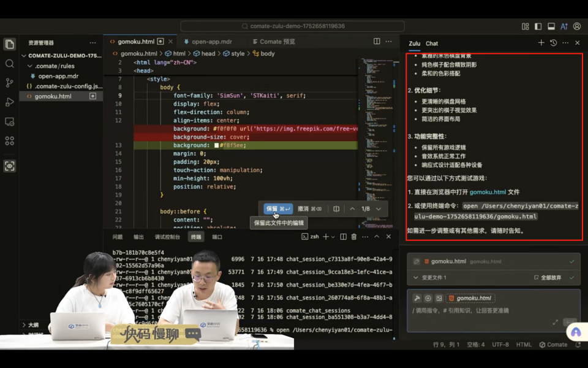This screenshot has height=368, width=588.
Task: Split the terminal pane
Action: [343, 237]
